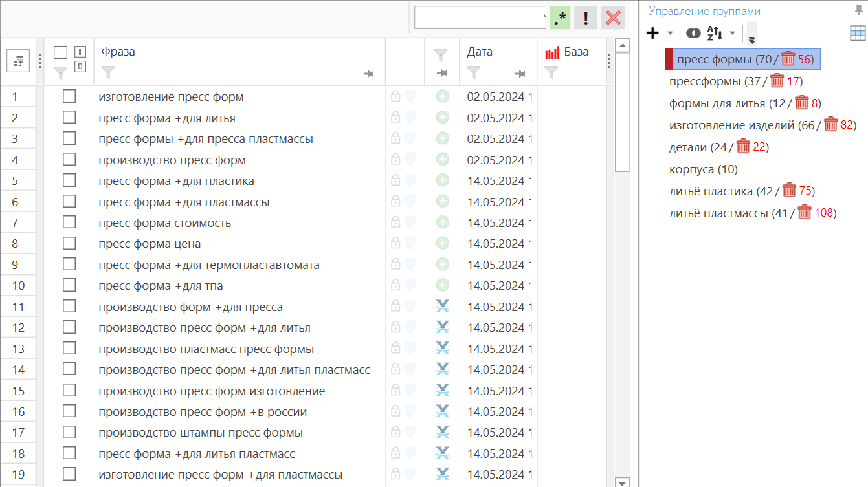Open the База column filter funnel

click(x=551, y=72)
